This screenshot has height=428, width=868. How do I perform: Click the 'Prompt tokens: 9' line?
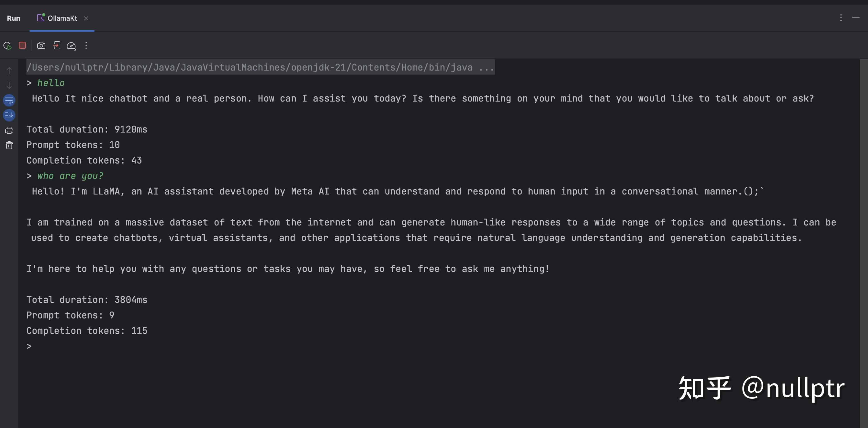pos(70,316)
